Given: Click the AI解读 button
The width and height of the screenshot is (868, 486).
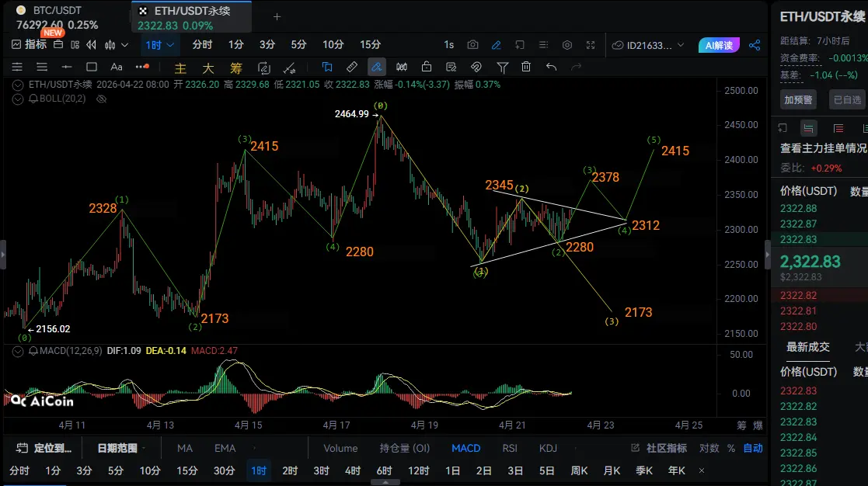Looking at the screenshot, I should click(x=719, y=45).
